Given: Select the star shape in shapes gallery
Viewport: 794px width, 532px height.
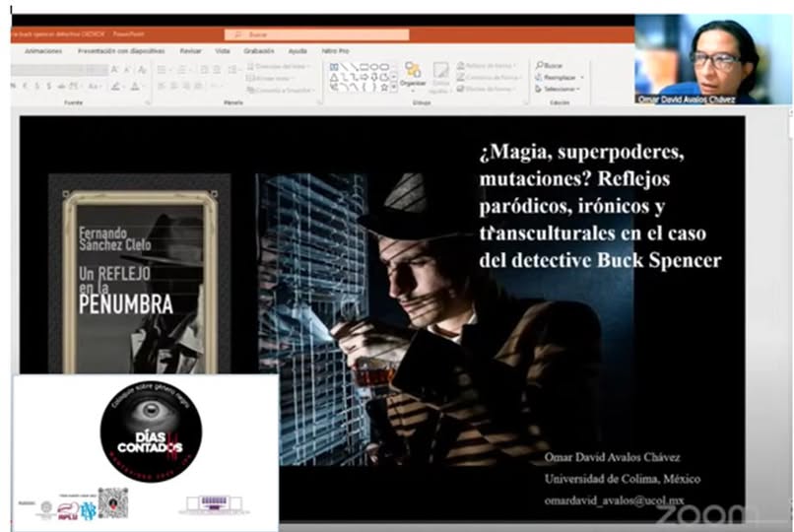Looking at the screenshot, I should pos(385,86).
